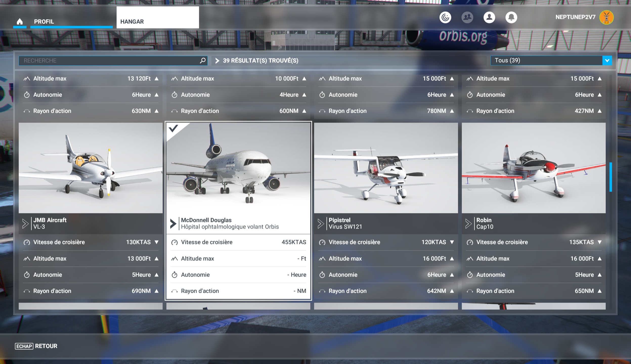The image size is (631, 364).
Task: Click Hôpital ophtalmologique volant Orbis label
Action: (230, 227)
